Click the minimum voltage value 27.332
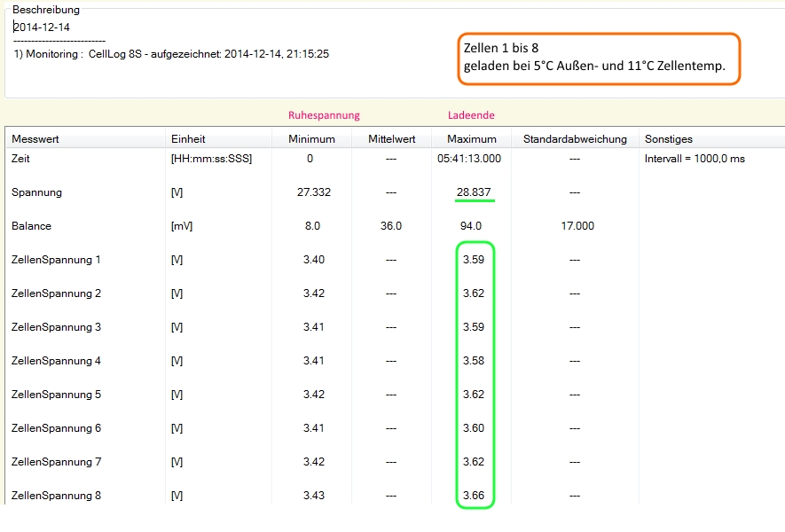This screenshot has width=785, height=532. [x=311, y=192]
